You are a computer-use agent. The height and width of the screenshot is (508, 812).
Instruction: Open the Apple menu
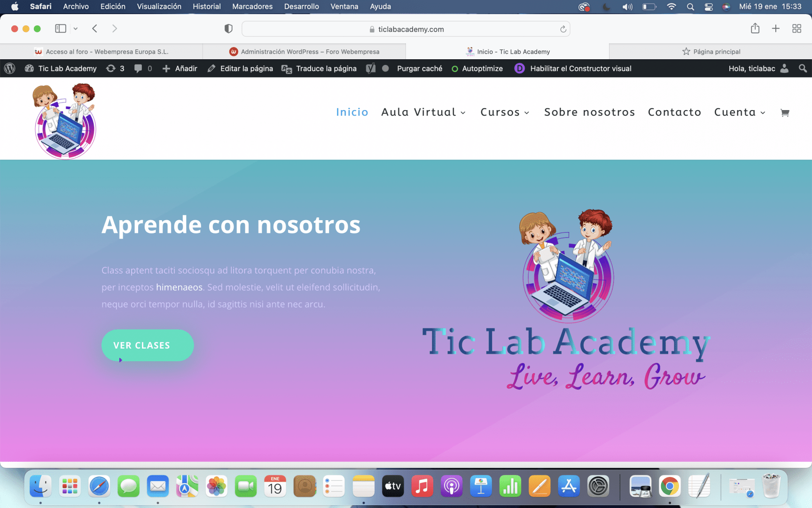pyautogui.click(x=15, y=7)
